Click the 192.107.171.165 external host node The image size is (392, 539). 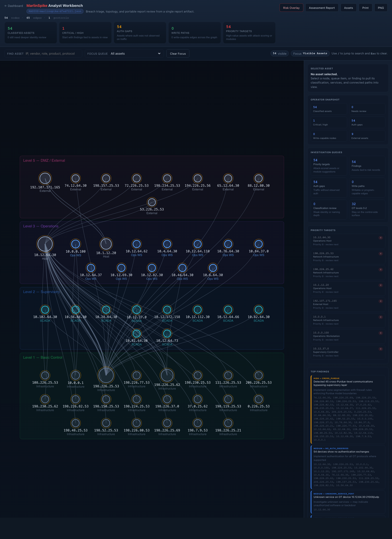point(45,178)
